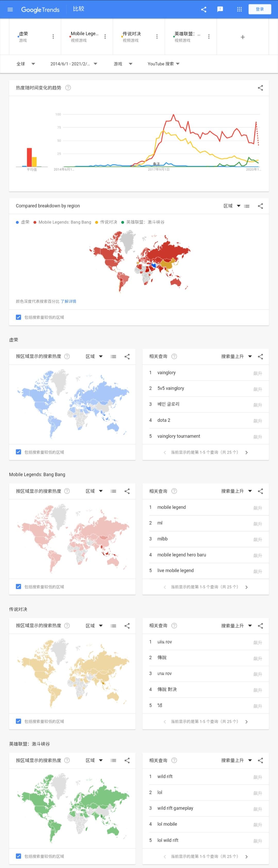The width and height of the screenshot is (278, 868).
Task: Uncheck low-volume regions under compared breakdown map
Action: pos(19,317)
